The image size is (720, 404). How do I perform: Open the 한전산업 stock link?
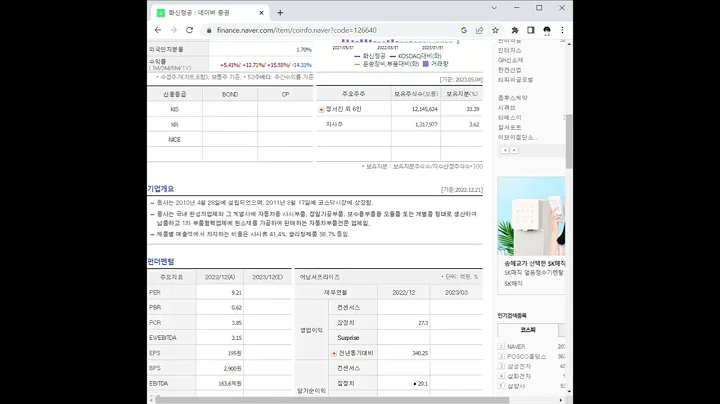(510, 70)
